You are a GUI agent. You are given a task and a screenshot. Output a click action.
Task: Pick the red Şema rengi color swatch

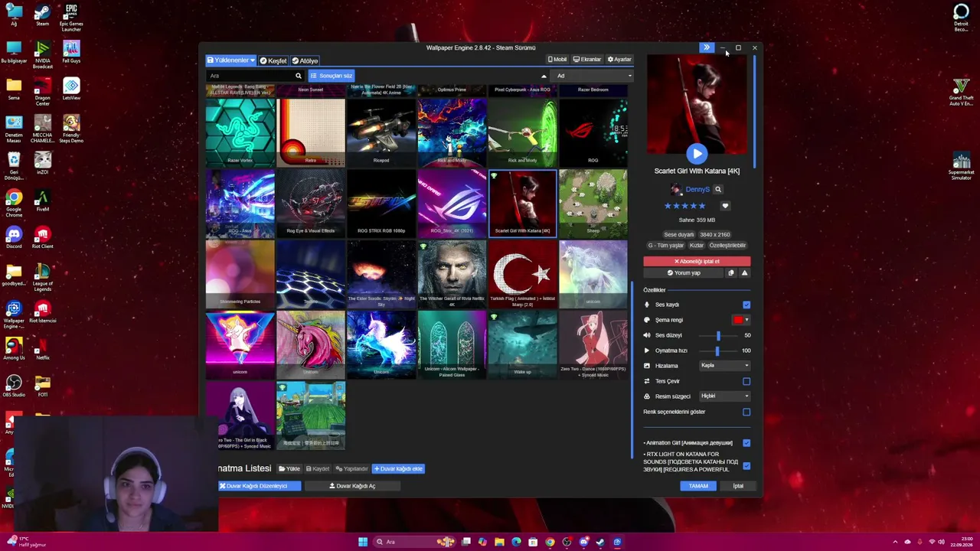tap(738, 320)
